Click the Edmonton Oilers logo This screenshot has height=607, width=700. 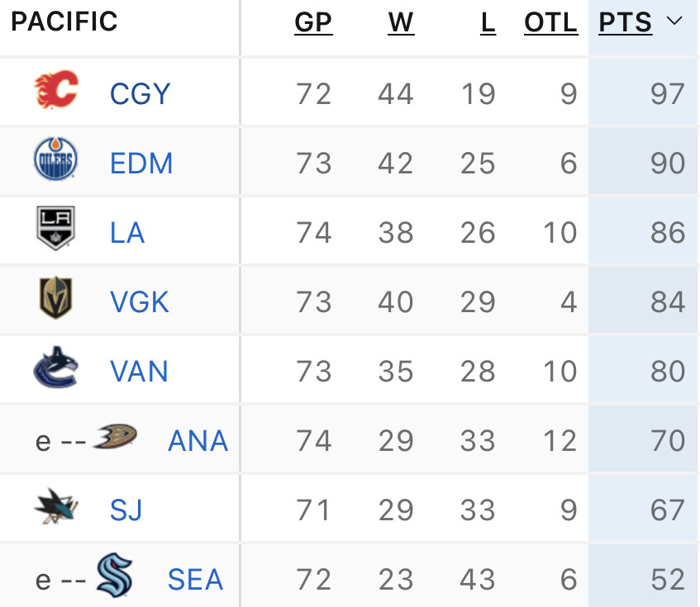55,159
